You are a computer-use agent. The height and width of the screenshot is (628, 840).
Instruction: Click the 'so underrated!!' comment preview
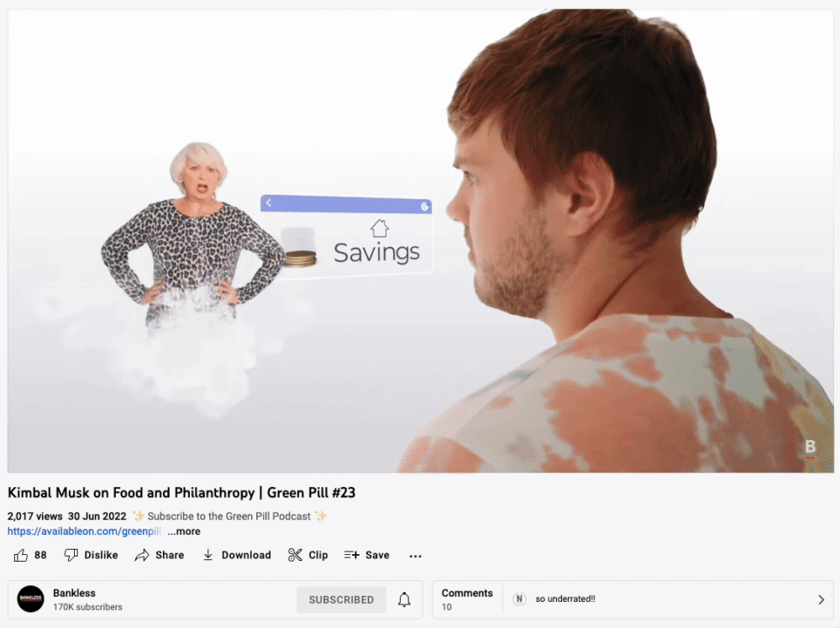[565, 599]
